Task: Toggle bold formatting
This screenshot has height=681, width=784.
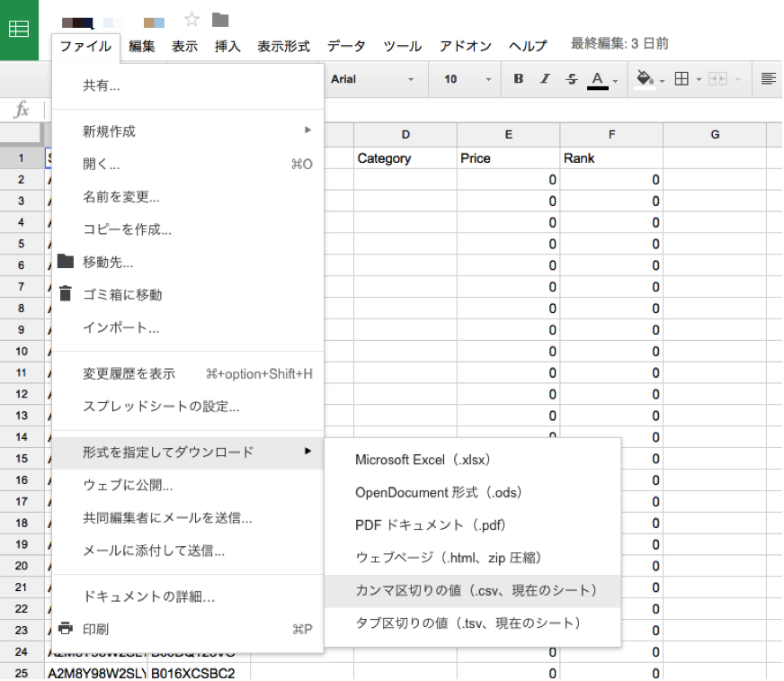Action: tap(519, 79)
